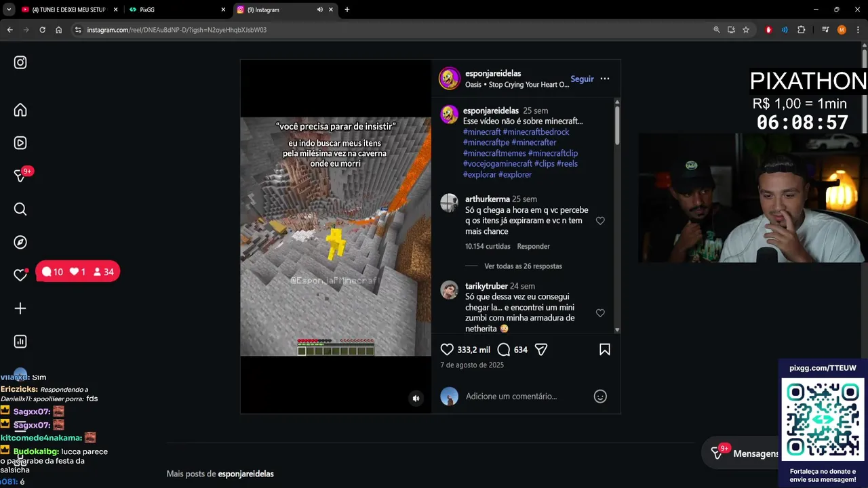868x488 pixels.
Task: Click the #minecraftmemes hashtag
Action: [x=494, y=153]
